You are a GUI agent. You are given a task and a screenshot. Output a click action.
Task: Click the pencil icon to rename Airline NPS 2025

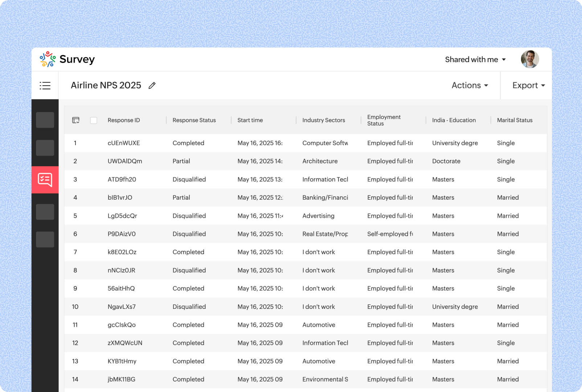[152, 85]
